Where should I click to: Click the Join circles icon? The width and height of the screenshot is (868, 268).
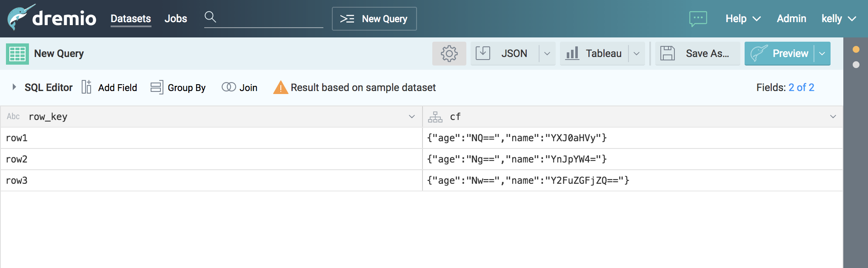228,87
